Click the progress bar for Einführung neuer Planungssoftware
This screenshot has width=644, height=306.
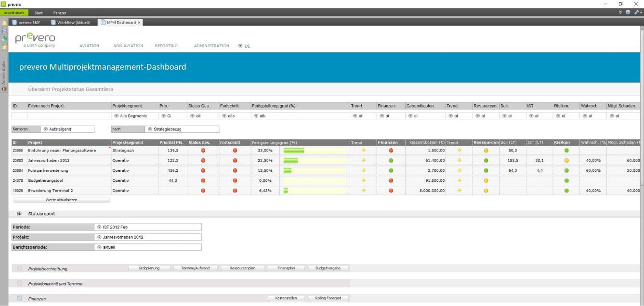[315, 150]
